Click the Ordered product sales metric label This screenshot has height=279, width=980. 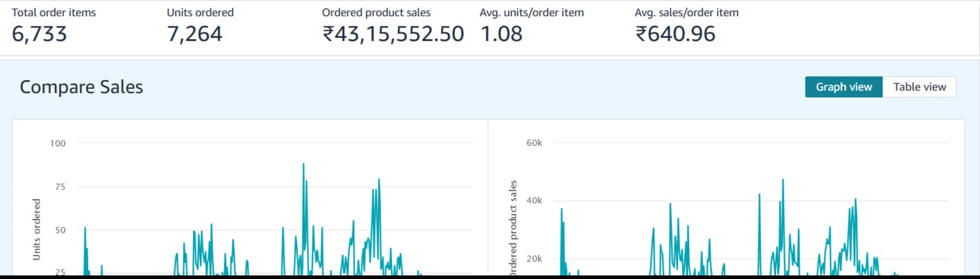376,12
